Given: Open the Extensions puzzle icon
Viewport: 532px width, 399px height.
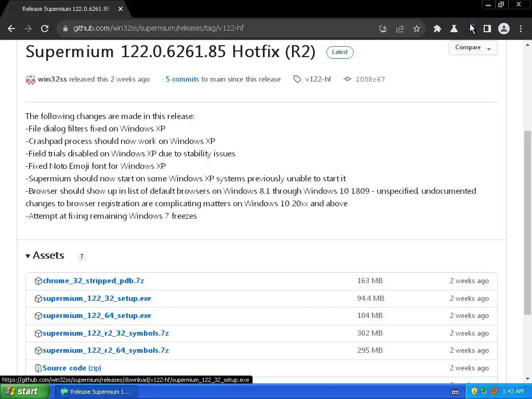Looking at the screenshot, I should coord(437,29).
